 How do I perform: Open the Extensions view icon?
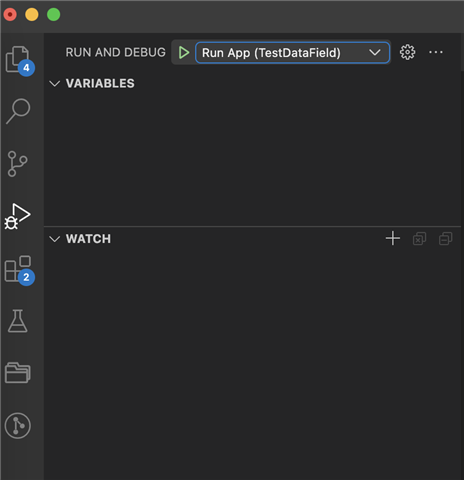click(x=18, y=269)
